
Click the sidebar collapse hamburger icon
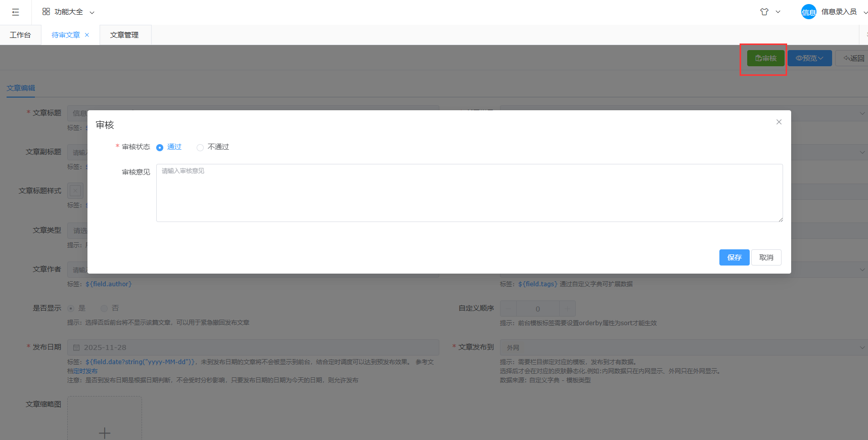pos(16,12)
